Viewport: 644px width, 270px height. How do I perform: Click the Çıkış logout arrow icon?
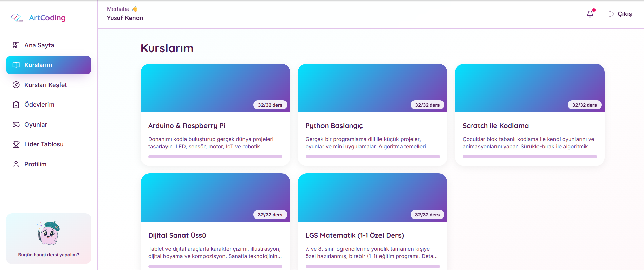point(611,14)
